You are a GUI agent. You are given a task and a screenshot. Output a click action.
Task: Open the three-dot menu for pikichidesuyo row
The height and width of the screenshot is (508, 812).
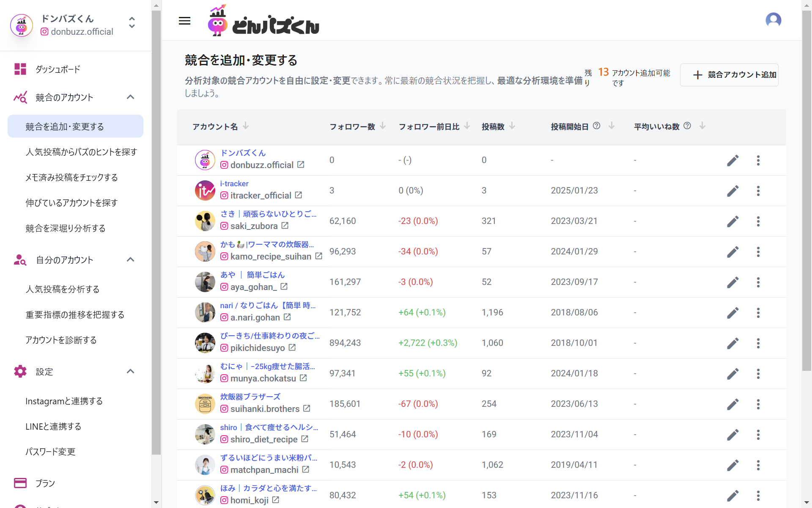758,343
